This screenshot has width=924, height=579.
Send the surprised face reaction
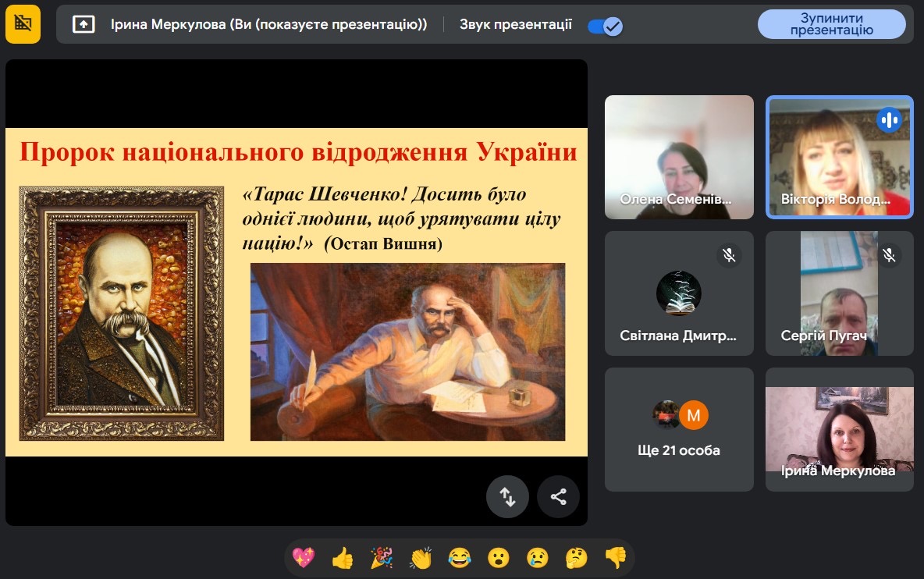(499, 556)
